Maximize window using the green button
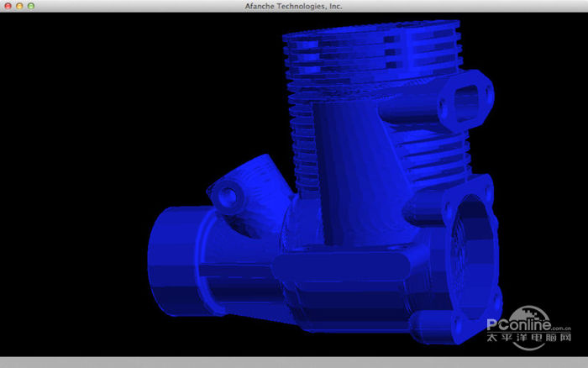588x368 pixels. [31, 6]
